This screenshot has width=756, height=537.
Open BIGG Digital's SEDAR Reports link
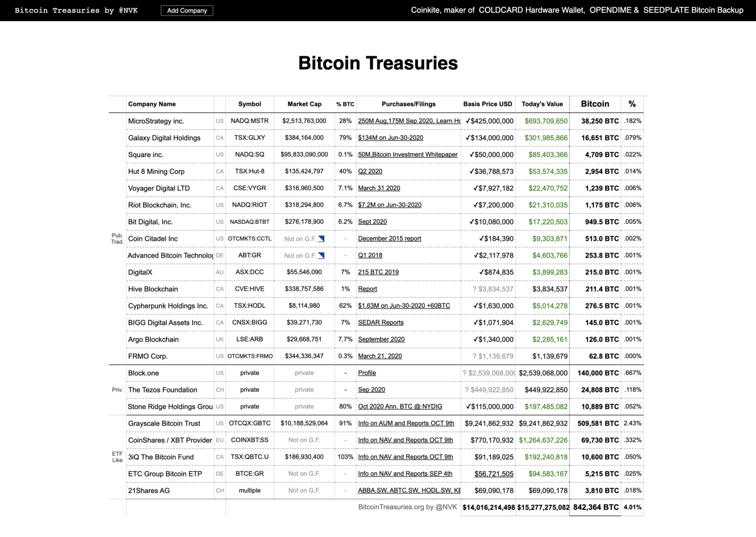(381, 323)
